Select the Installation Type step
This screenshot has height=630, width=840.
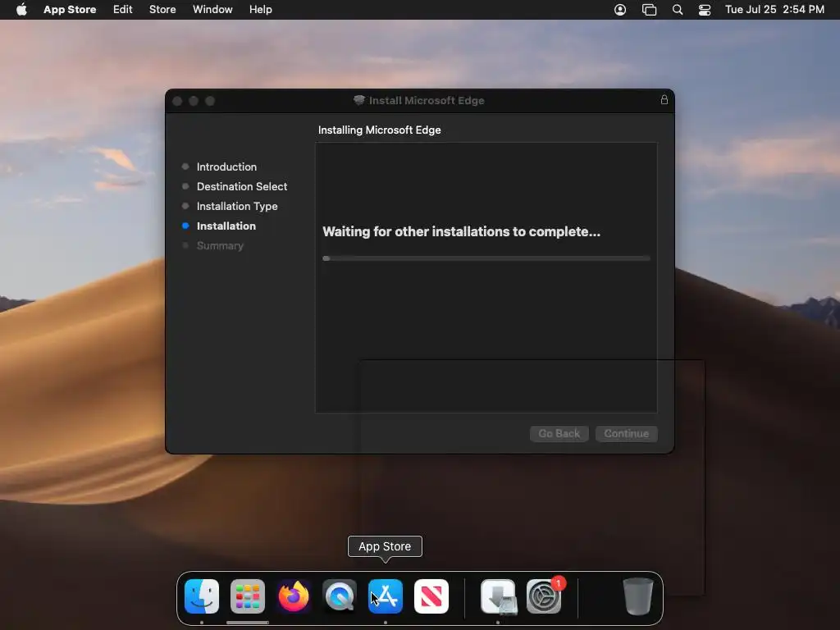(x=237, y=206)
